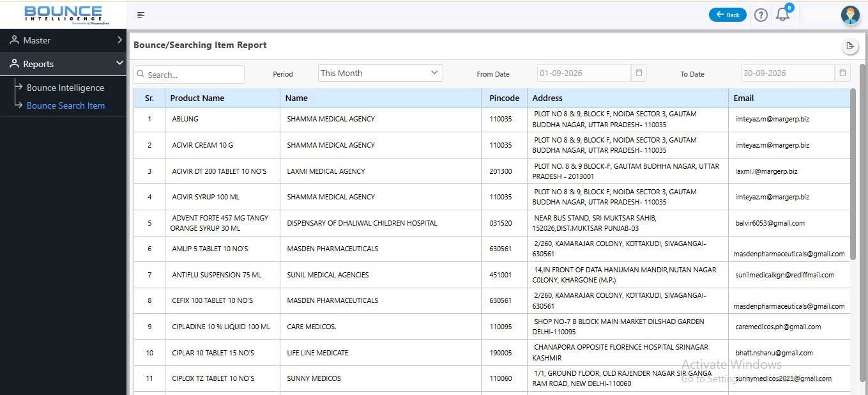Open the Bounce Intelligence report link

(65, 88)
